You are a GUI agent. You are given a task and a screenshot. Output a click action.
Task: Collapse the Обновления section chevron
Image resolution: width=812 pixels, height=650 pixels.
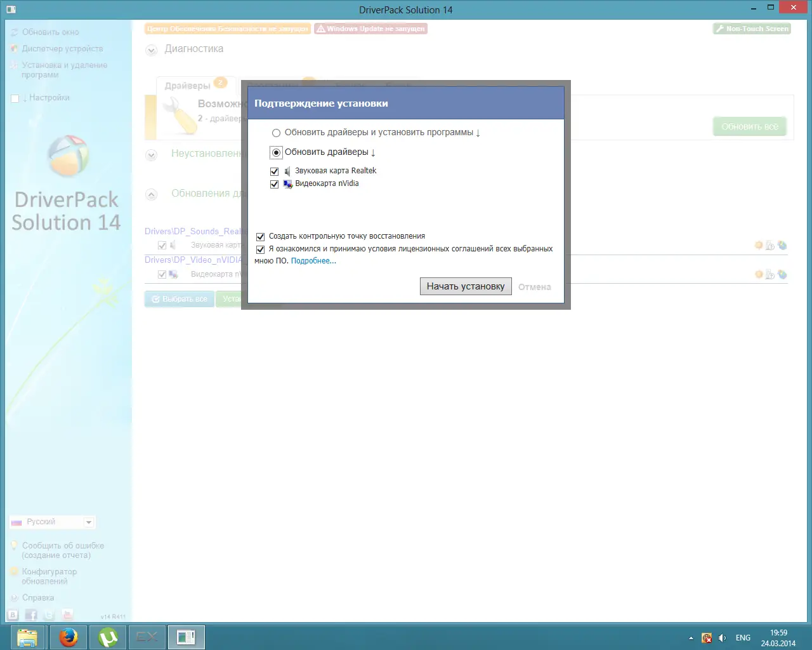[151, 195]
